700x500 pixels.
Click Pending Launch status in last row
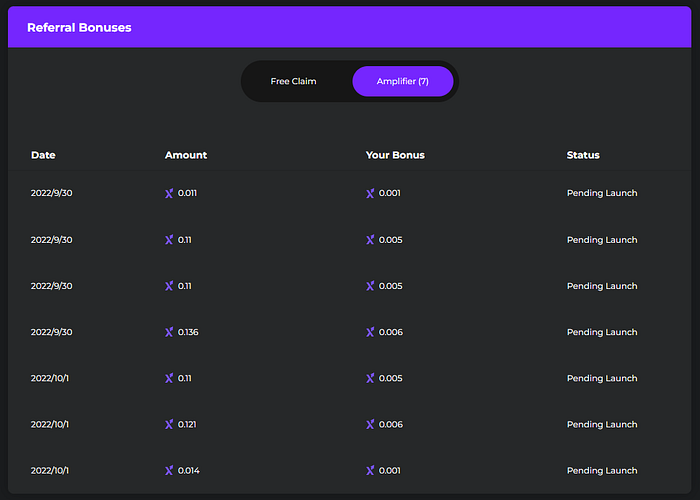tap(602, 471)
